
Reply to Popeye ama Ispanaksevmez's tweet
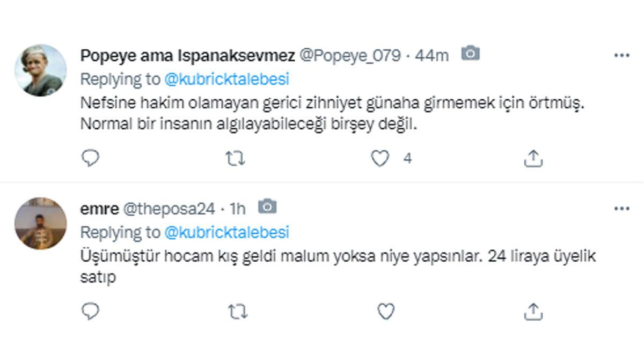91,158
